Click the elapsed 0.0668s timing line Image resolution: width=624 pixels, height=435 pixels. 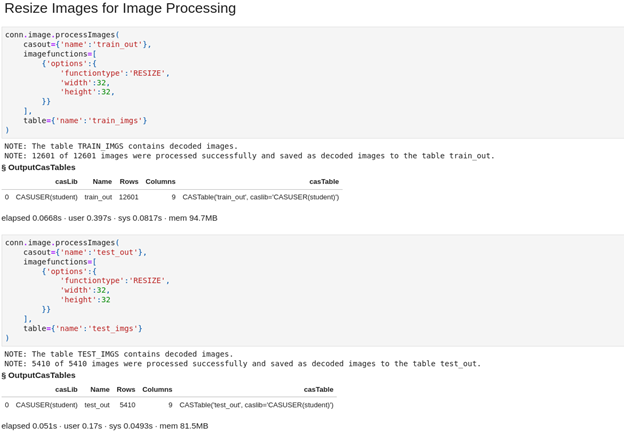(x=109, y=218)
